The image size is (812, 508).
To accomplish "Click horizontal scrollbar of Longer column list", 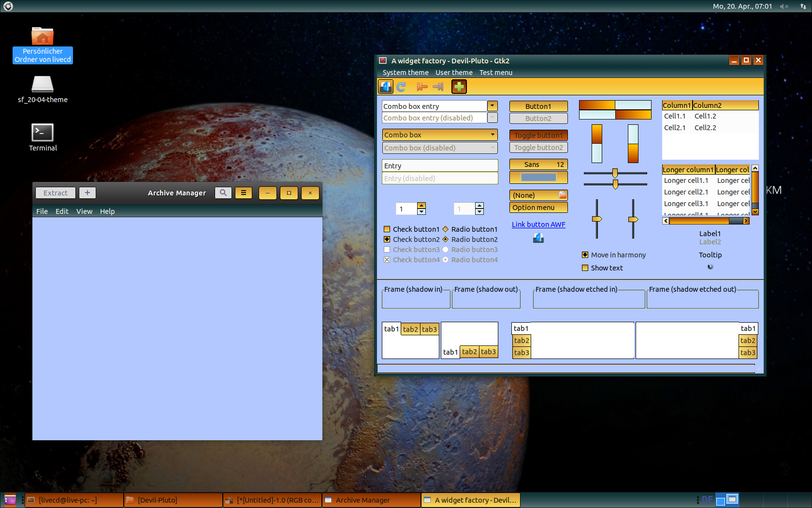I will tap(706, 221).
